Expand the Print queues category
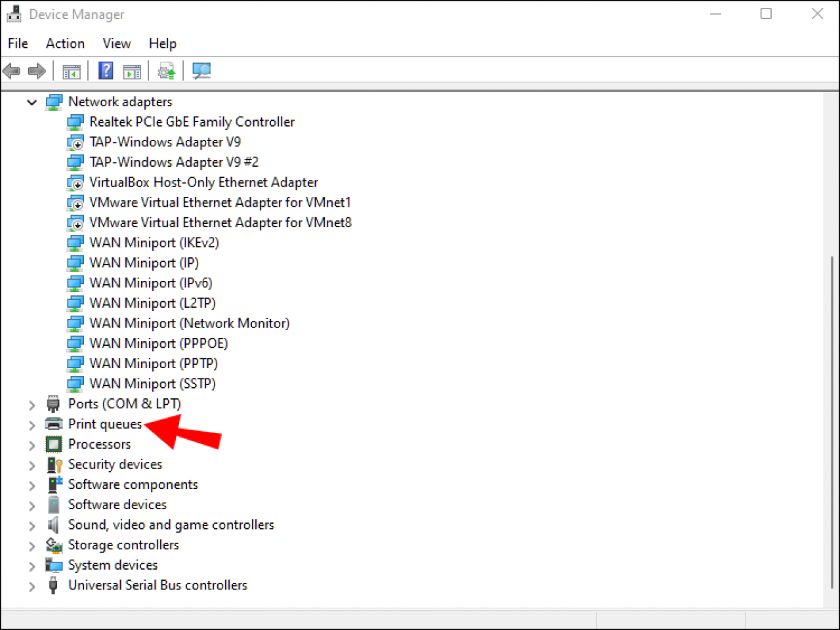840x630 pixels. click(x=31, y=424)
